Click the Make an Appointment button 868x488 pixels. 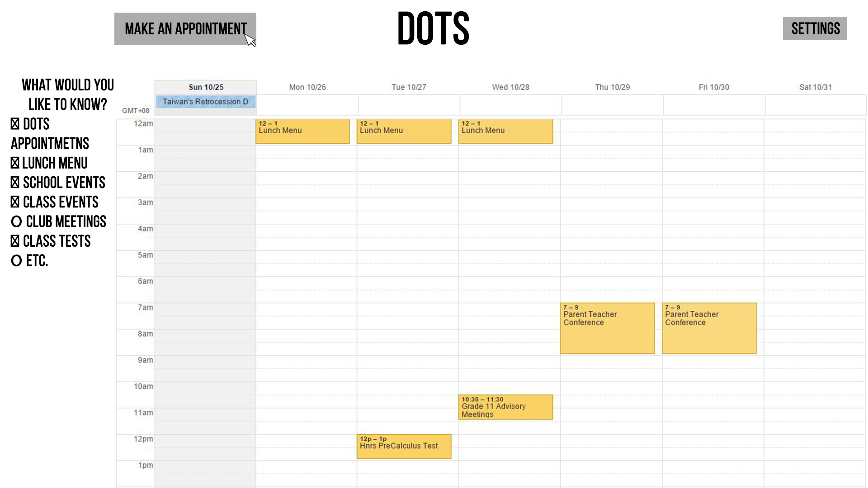[185, 28]
